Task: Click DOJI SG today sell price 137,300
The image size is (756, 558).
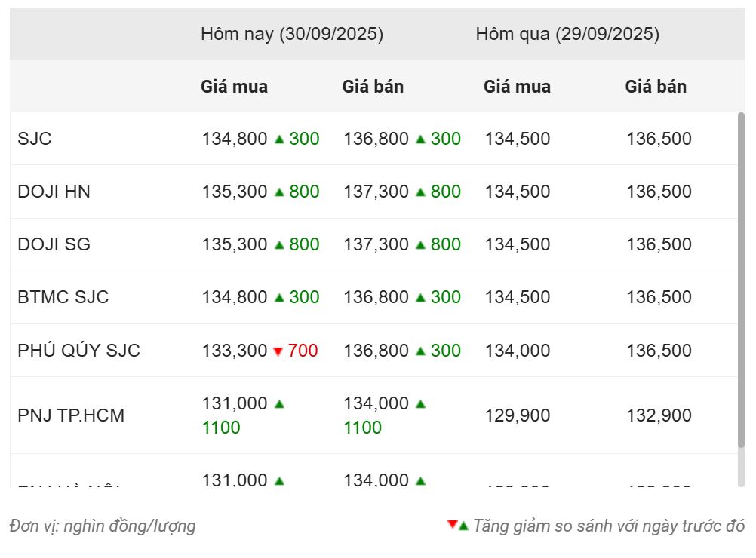Action: [376, 244]
